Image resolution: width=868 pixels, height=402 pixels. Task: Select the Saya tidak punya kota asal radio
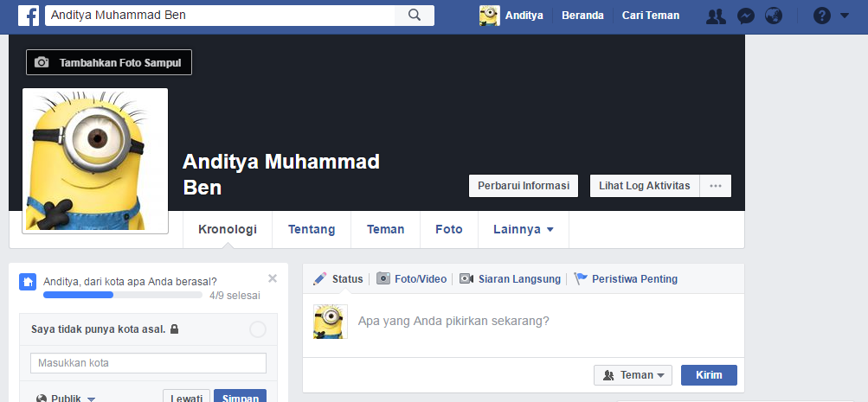click(258, 329)
